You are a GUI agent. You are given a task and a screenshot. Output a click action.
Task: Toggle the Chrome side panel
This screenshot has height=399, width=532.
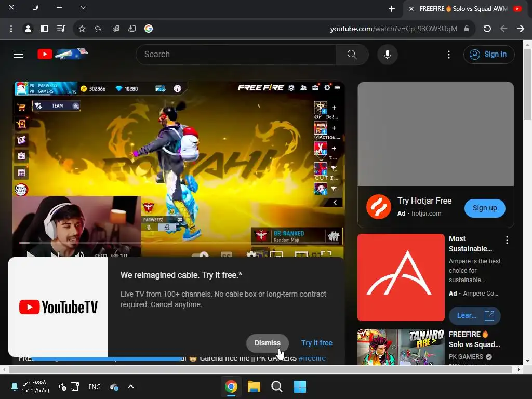[45, 29]
